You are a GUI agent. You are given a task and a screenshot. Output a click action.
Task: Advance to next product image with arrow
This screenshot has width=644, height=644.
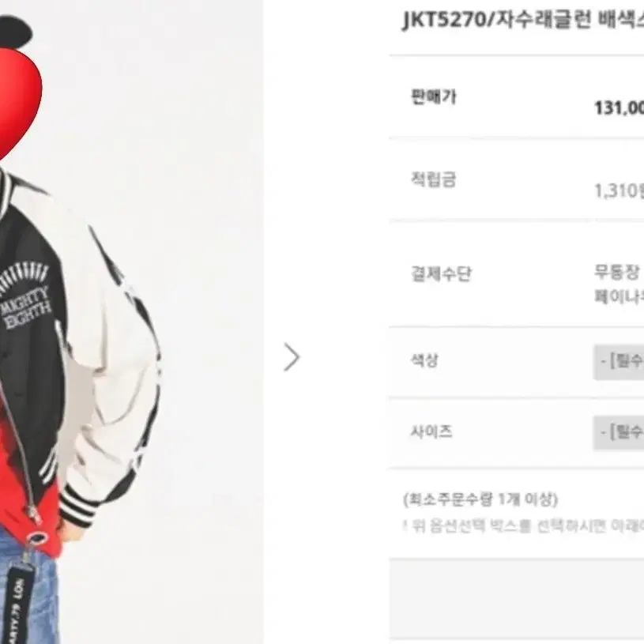coord(292,357)
